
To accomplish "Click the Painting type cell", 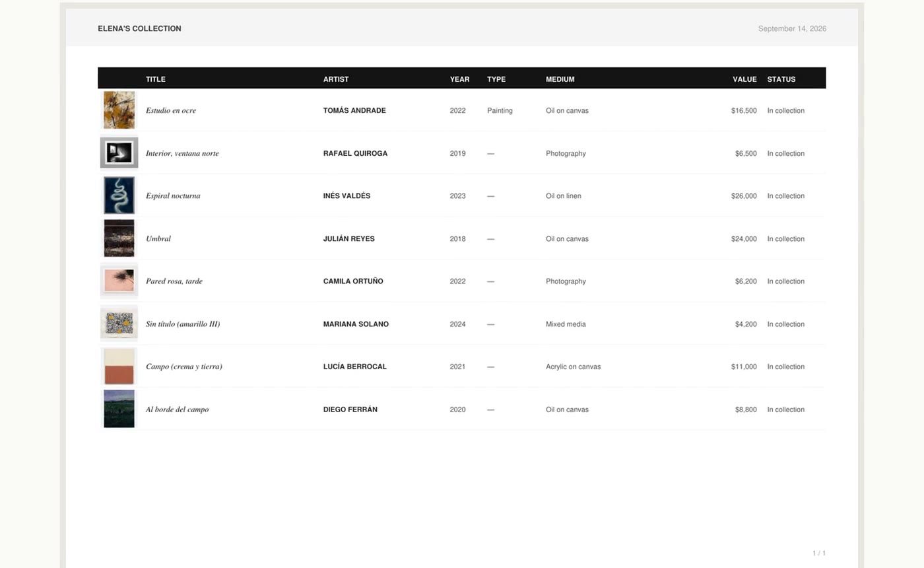I will (500, 110).
